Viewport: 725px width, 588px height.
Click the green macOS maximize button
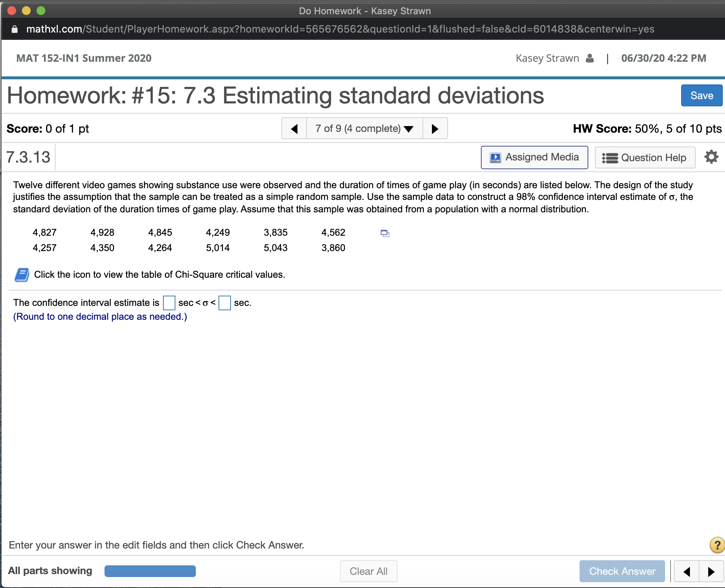[x=41, y=11]
